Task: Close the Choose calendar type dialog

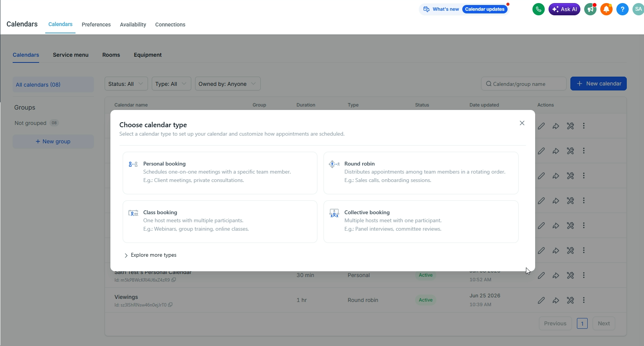Action: 522,123
